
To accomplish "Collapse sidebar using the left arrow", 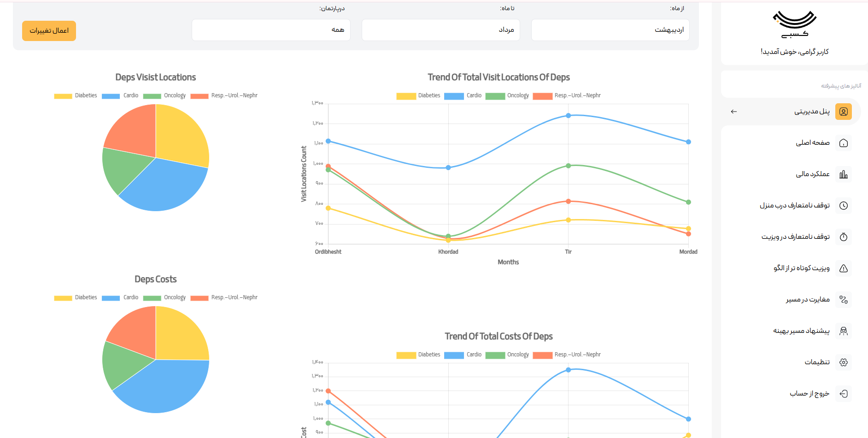I will point(734,112).
